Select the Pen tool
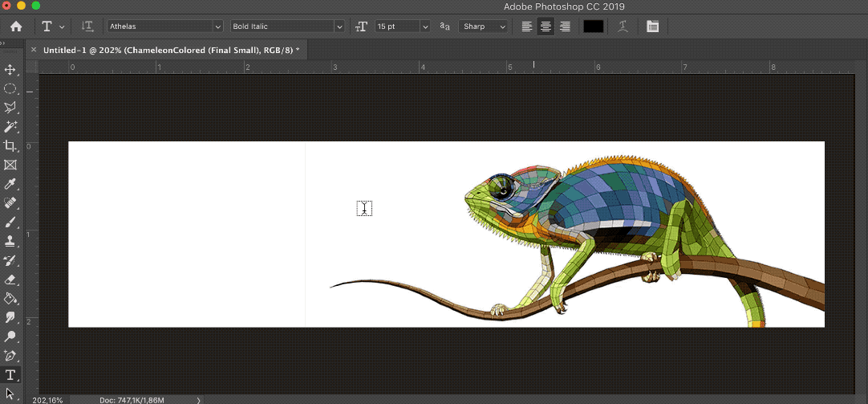This screenshot has height=404, width=868. coord(10,356)
